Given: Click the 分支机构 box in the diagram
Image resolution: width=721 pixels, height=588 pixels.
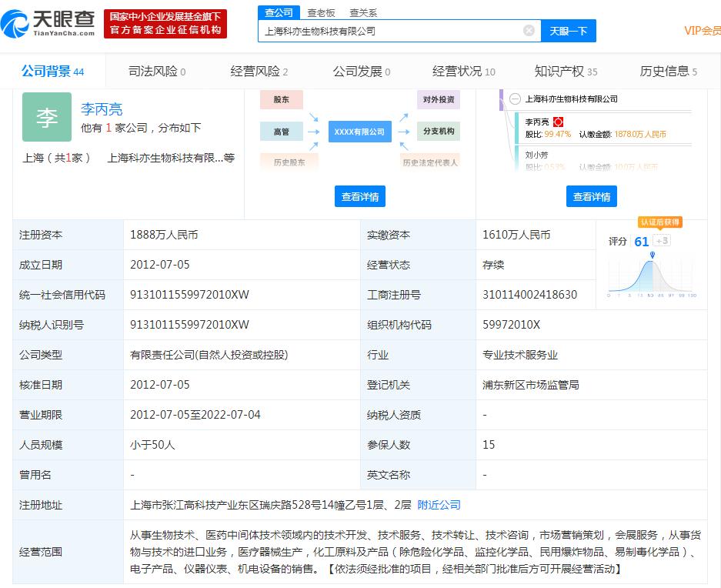Looking at the screenshot, I should [439, 131].
